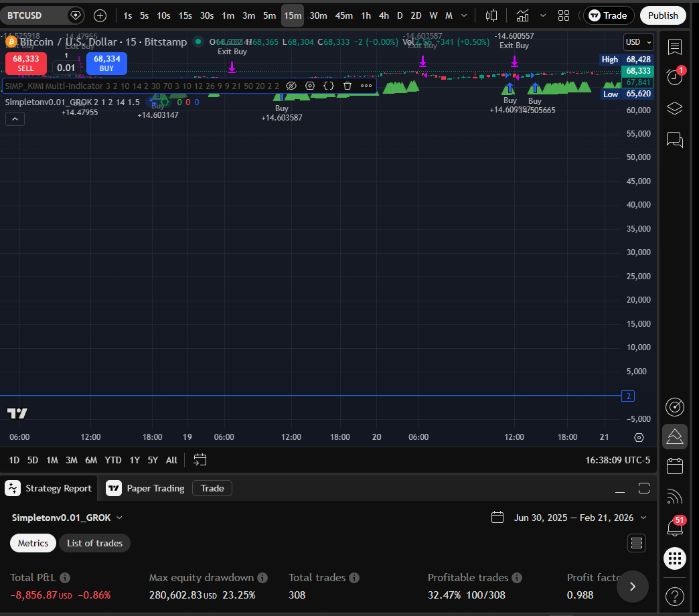This screenshot has width=699, height=616.
Task: Open the SIMP_KIMI indicator settings gear
Action: [309, 86]
